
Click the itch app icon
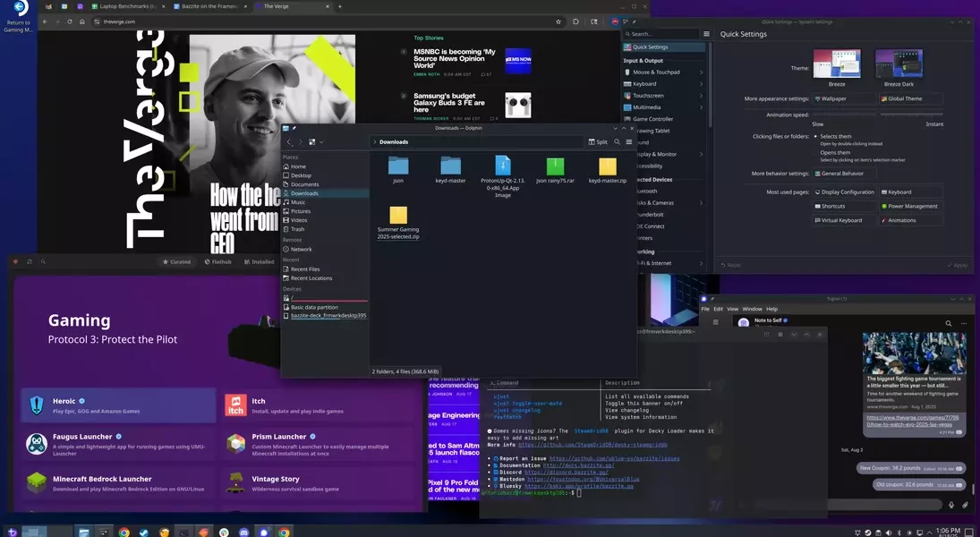pos(235,405)
